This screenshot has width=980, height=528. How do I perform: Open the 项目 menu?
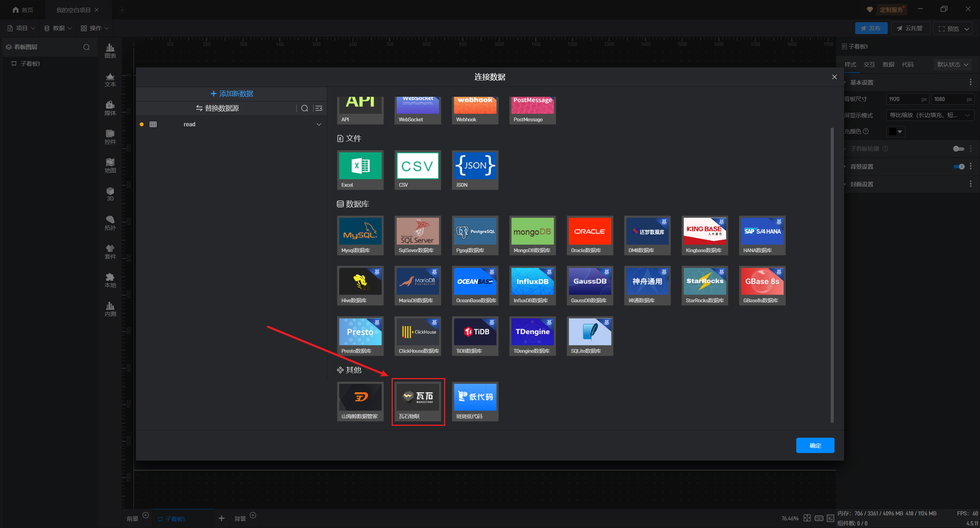click(x=21, y=28)
